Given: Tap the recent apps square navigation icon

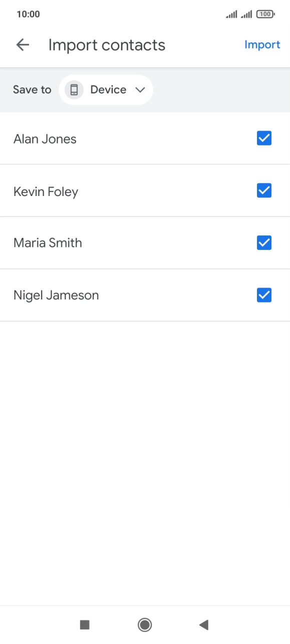Looking at the screenshot, I should 85,624.
